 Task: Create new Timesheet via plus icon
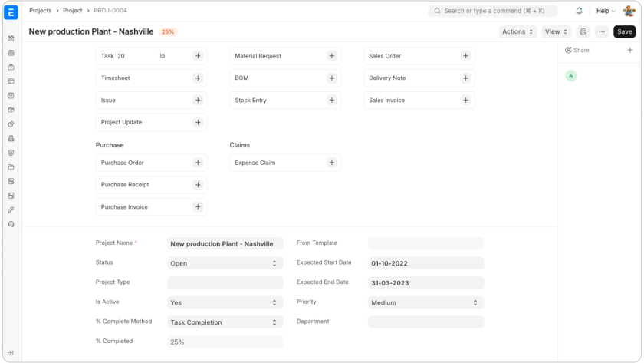click(x=198, y=78)
